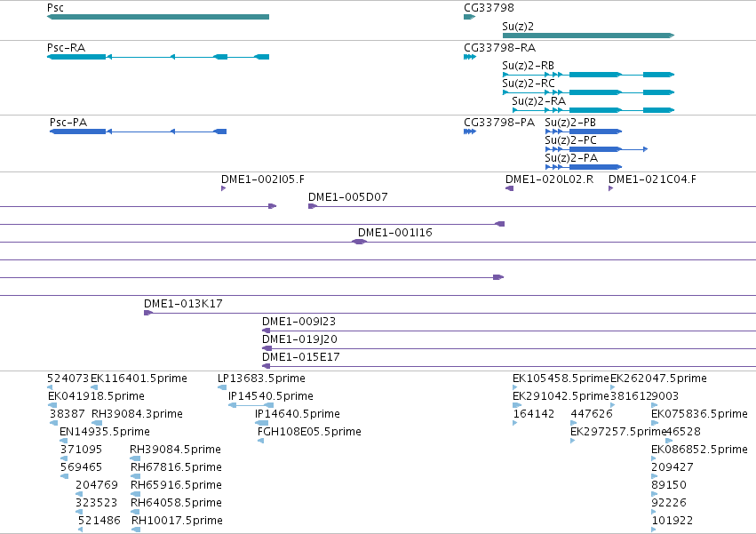The height and width of the screenshot is (534, 756).
Task: Select the Su(z)2 gene bar
Action: click(x=588, y=36)
